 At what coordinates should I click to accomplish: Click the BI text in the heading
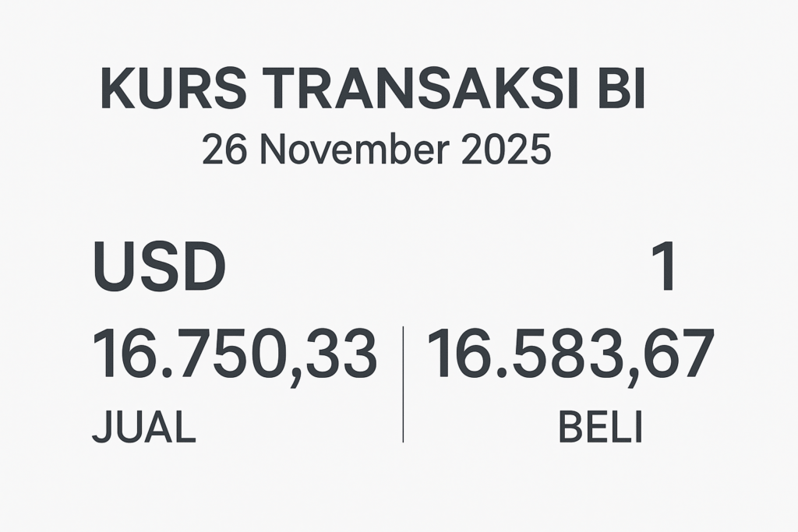click(620, 89)
